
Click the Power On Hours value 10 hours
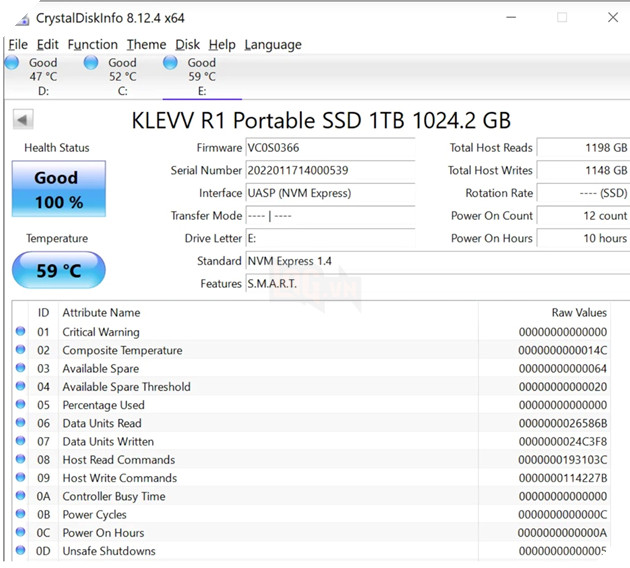pyautogui.click(x=583, y=238)
